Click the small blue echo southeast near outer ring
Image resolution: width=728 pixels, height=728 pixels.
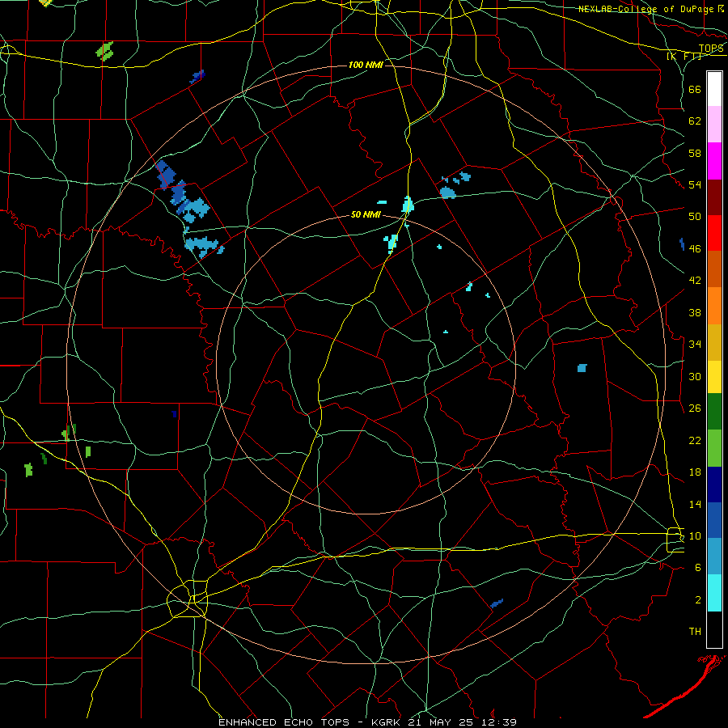pyautogui.click(x=497, y=603)
